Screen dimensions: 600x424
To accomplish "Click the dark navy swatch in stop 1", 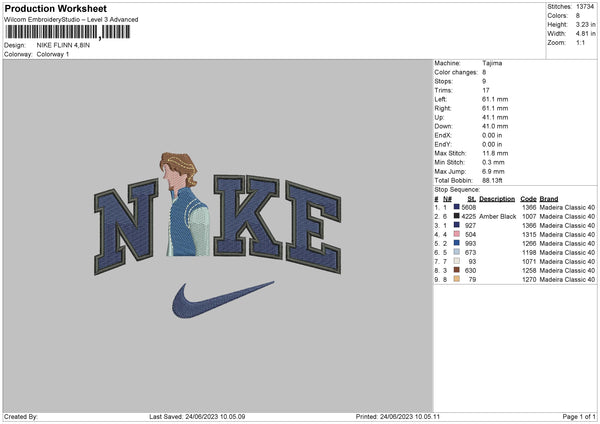I will pos(457,206).
